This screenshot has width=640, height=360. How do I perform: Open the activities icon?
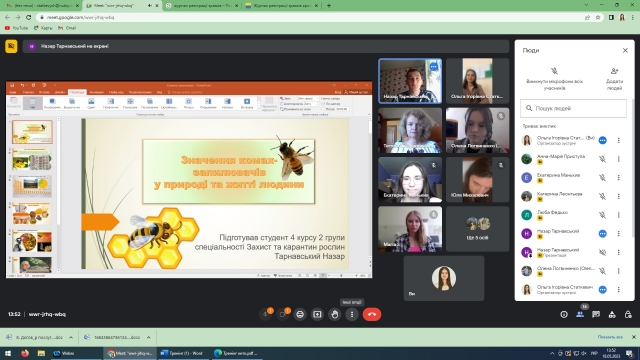click(612, 314)
